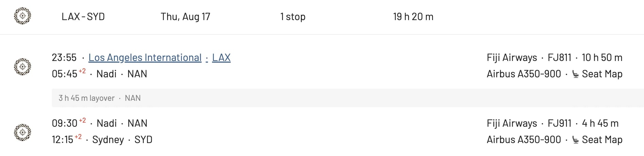Click the 09:30 Nadi departure time

coord(65,123)
